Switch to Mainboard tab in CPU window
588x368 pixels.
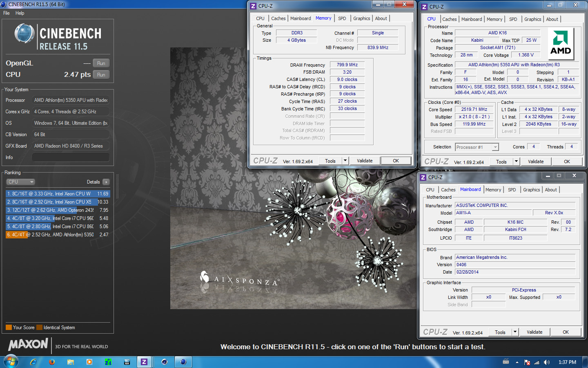point(472,19)
